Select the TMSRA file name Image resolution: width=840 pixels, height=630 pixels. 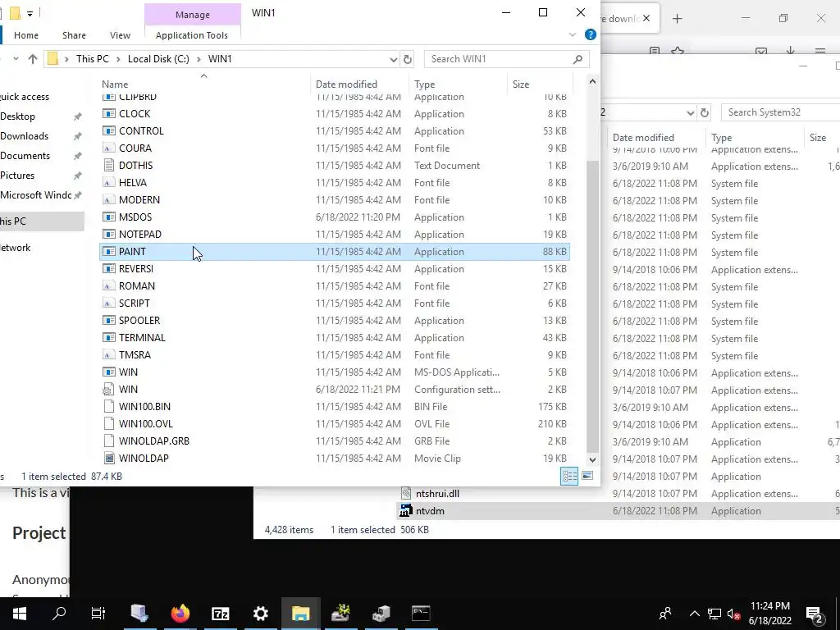click(x=135, y=354)
